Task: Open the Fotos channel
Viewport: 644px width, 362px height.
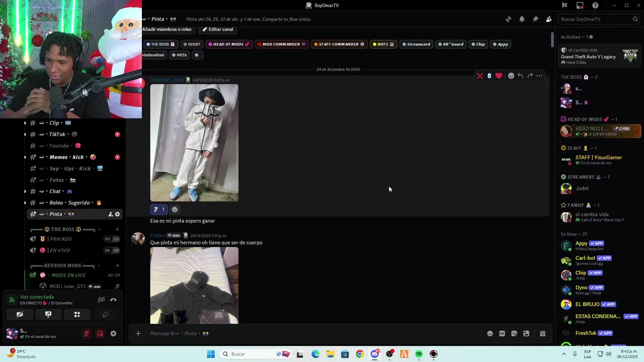Action: pos(75,180)
